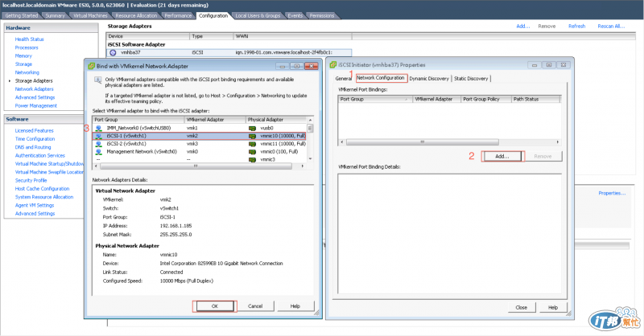This screenshot has height=336, width=644.
Task: Select the Configuration tab
Action: click(213, 15)
